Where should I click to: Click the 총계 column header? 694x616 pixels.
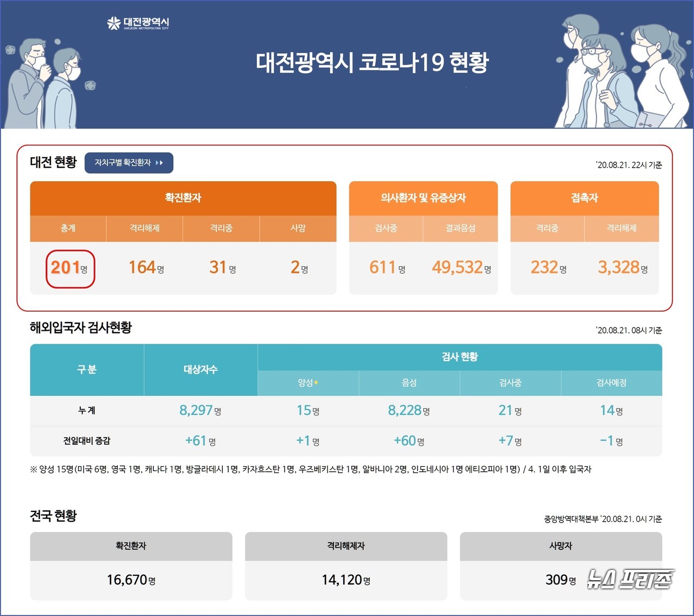68,228
